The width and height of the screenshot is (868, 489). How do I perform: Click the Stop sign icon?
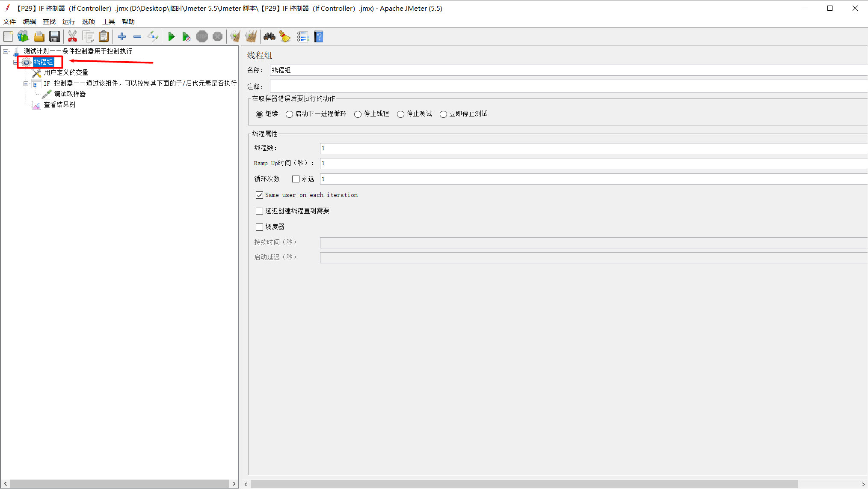pos(202,37)
